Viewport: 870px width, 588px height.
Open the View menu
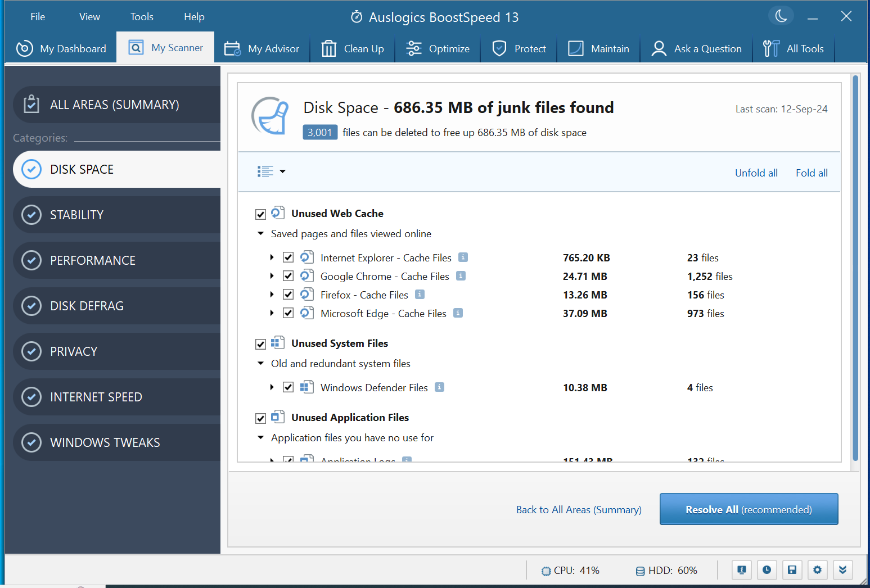(89, 17)
